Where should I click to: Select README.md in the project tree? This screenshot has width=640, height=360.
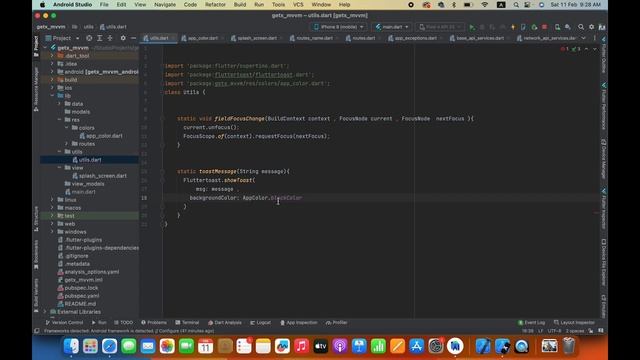(x=77, y=304)
